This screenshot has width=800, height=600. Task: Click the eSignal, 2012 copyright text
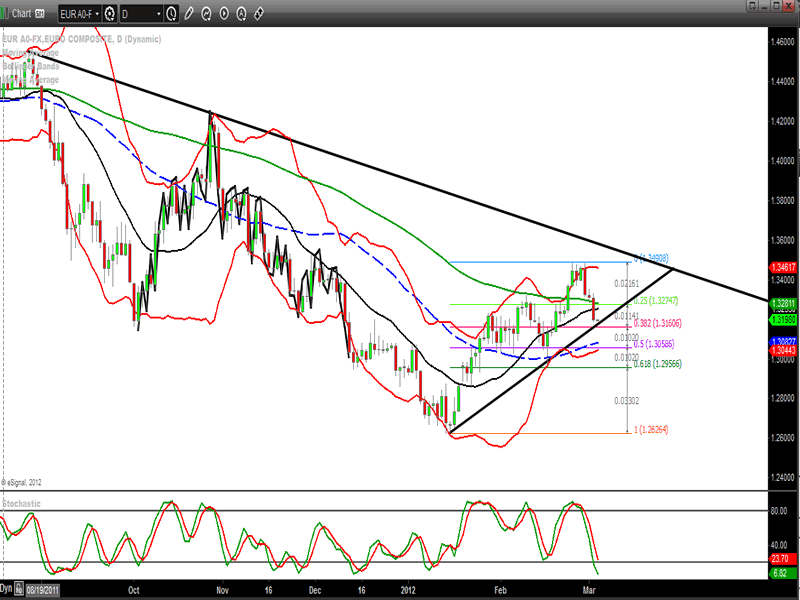tap(21, 482)
